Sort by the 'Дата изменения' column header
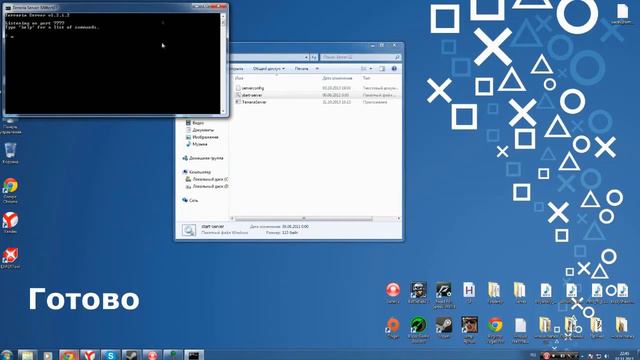 click(337, 78)
